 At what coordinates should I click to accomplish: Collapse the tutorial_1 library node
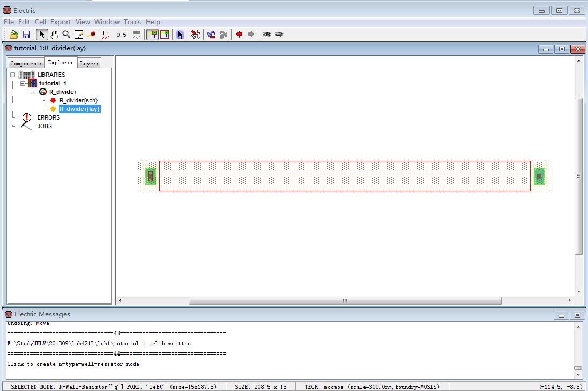[x=23, y=83]
